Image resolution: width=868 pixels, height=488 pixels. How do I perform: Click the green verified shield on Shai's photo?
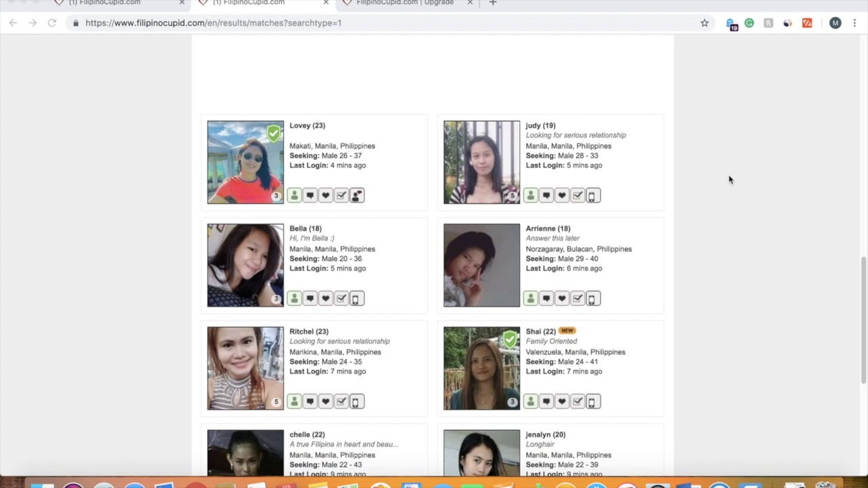tap(510, 340)
